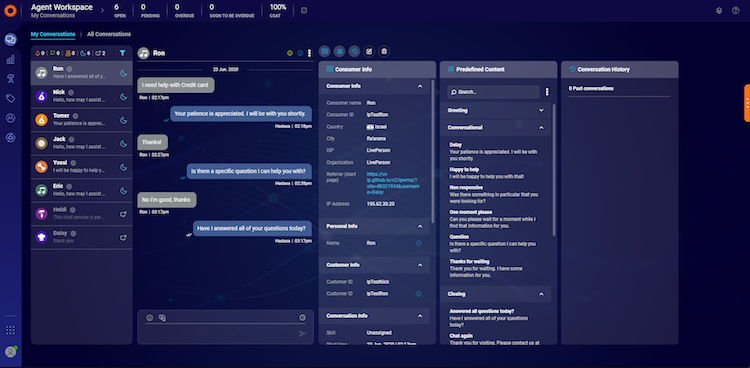Insert the One moment please predefined reply

tap(493, 219)
